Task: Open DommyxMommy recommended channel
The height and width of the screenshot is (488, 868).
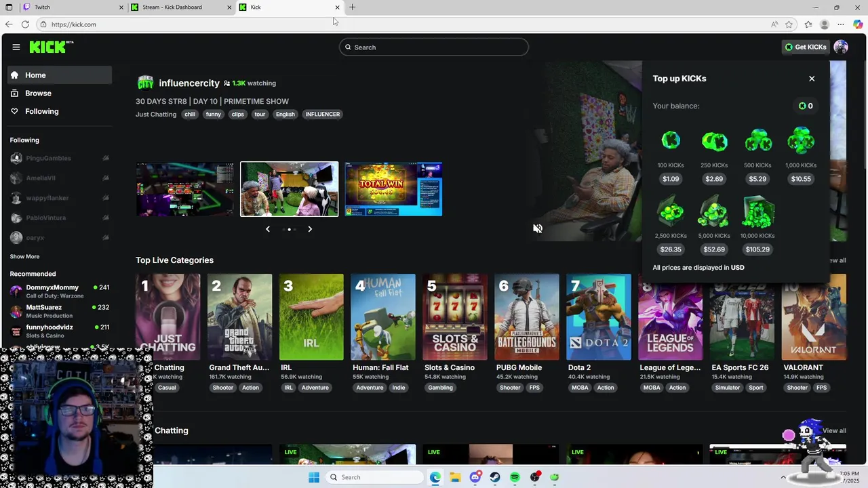Action: (60, 291)
